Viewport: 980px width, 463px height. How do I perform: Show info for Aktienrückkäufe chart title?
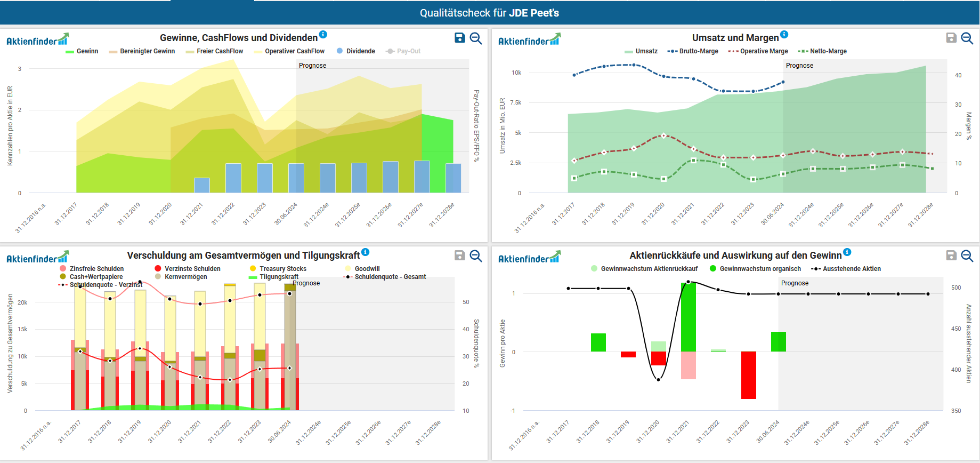pos(847,252)
